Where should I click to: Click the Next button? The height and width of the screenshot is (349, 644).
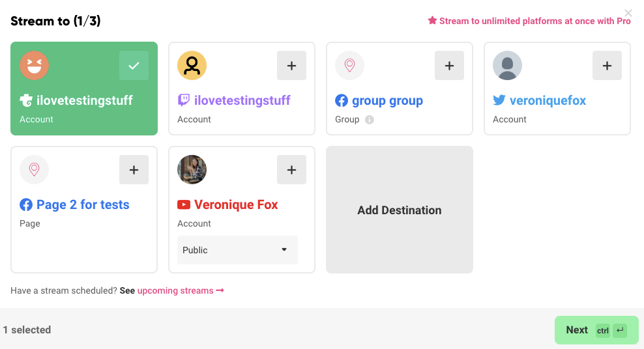pyautogui.click(x=596, y=330)
